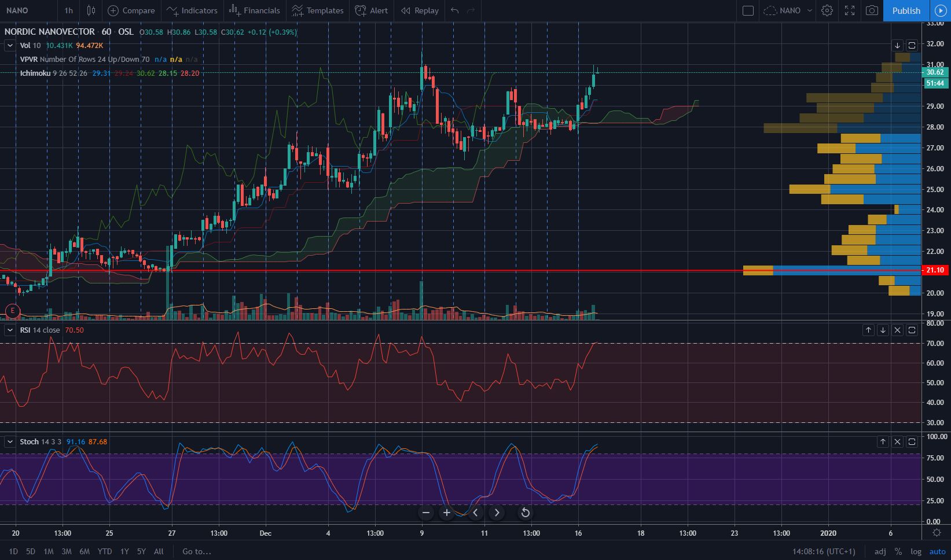Close the Stoch pane
The width and height of the screenshot is (951, 560).
(x=897, y=441)
